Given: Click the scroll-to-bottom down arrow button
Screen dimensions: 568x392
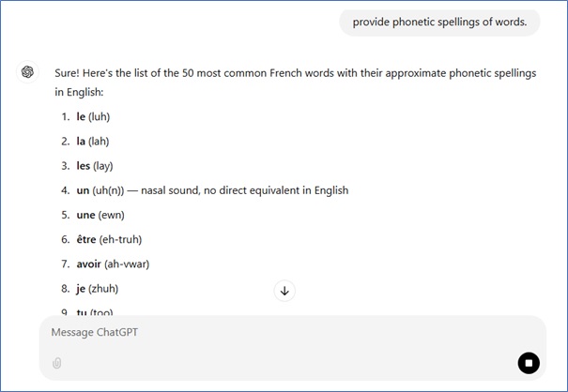Looking at the screenshot, I should point(284,291).
